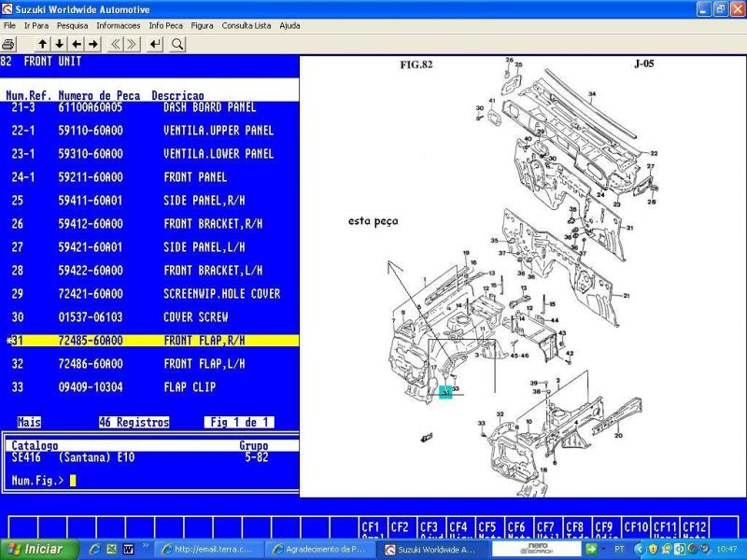Switch to Agradecimento da P... taskbar window
747x560 pixels.
tap(320, 550)
